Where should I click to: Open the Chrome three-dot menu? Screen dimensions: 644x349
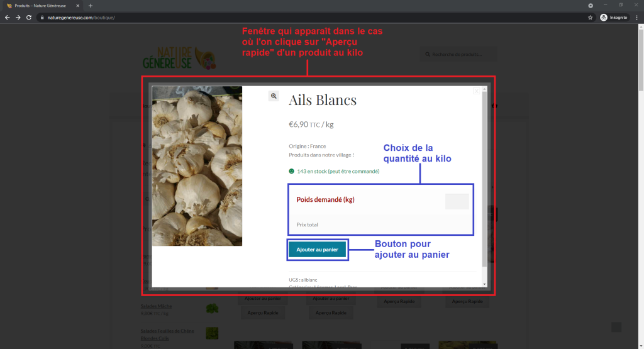coord(636,18)
